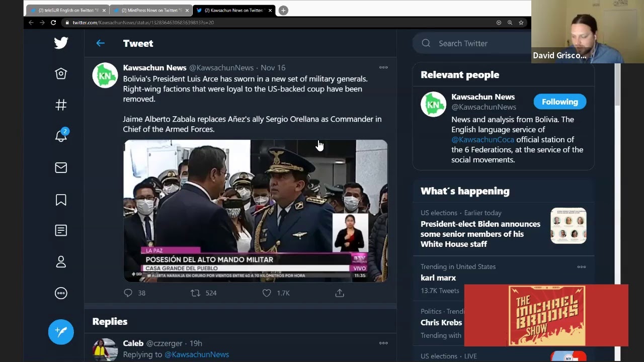
Task: Go back using the Tweet header arrow
Action: click(100, 43)
